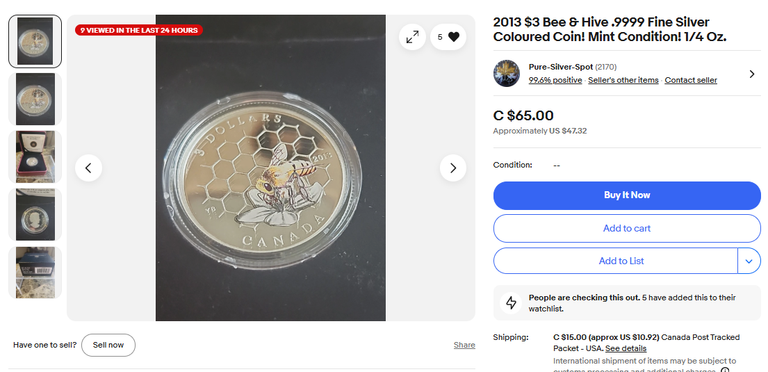The width and height of the screenshot is (768, 372).
Task: Expand the coin image to full screen
Action: (x=412, y=37)
